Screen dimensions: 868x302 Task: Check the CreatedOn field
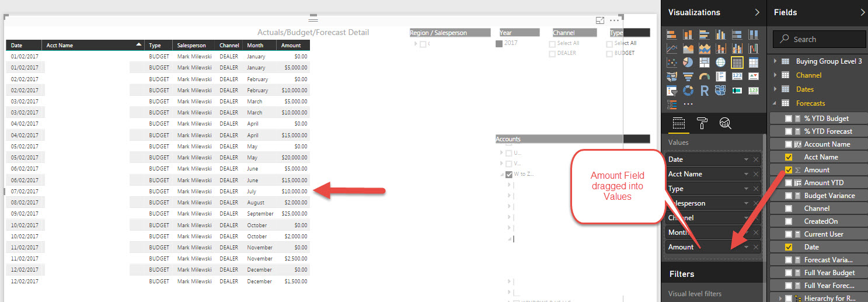789,221
